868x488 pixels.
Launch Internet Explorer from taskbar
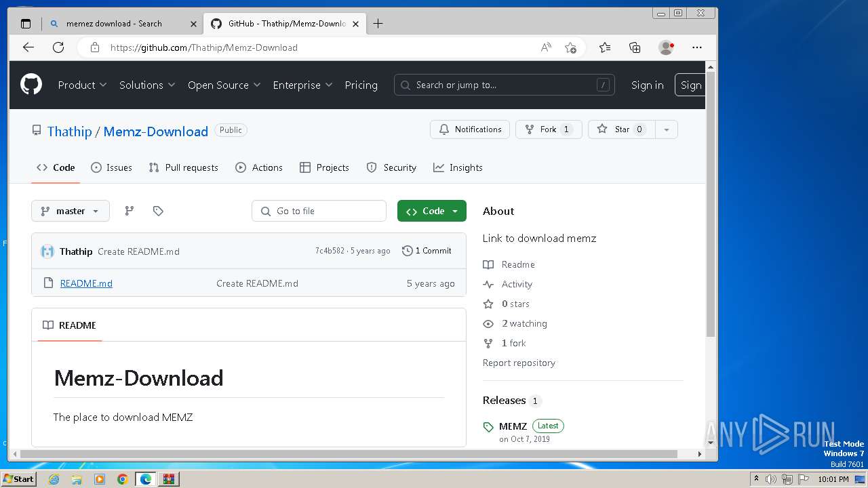tap(54, 479)
